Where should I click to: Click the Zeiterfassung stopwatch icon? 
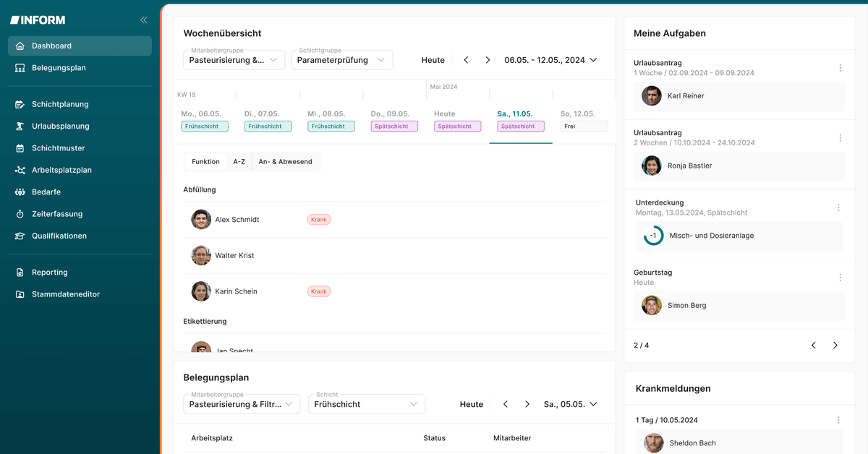point(20,214)
